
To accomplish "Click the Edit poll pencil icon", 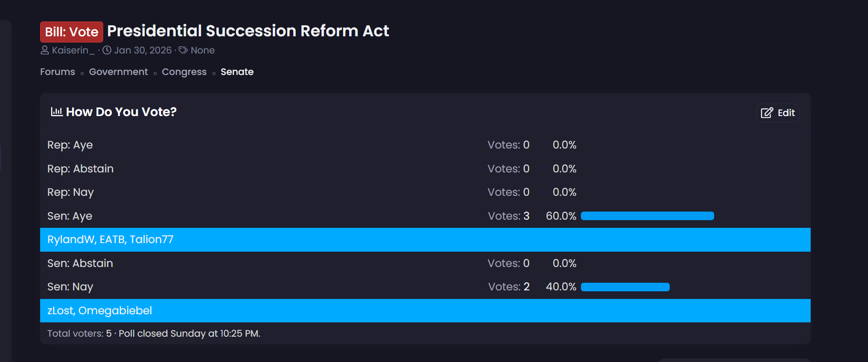I will point(767,113).
